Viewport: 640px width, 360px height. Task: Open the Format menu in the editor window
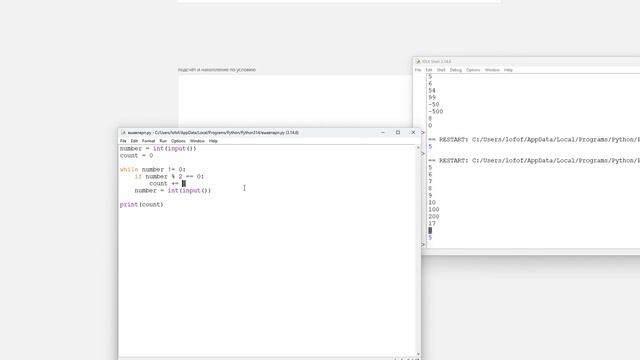[148, 141]
